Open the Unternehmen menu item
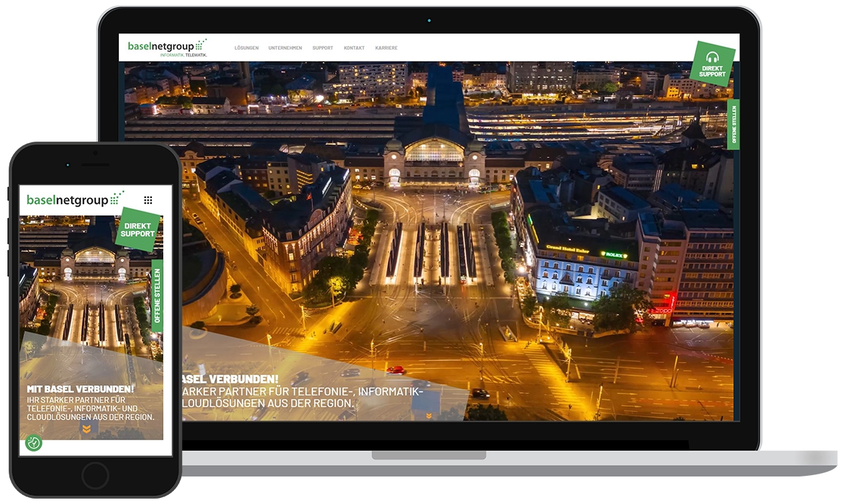The height and width of the screenshot is (504, 843). (x=285, y=48)
